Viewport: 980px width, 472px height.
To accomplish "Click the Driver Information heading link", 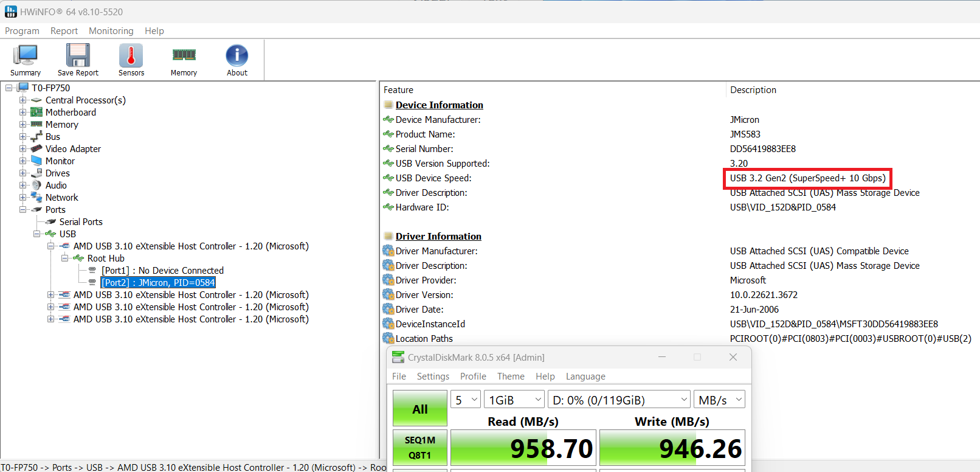I will point(438,236).
